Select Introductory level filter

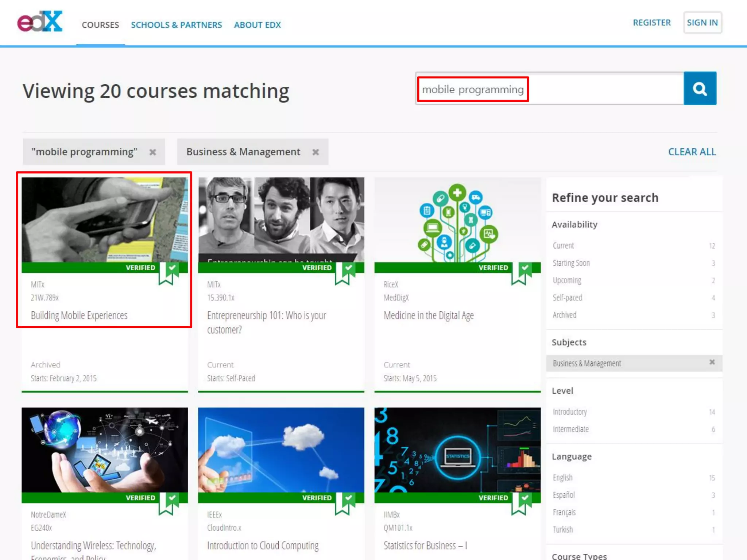click(570, 412)
